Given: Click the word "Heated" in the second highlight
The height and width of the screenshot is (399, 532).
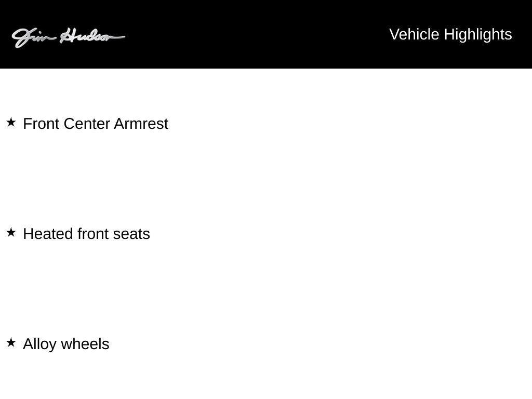Looking at the screenshot, I should click(48, 234).
